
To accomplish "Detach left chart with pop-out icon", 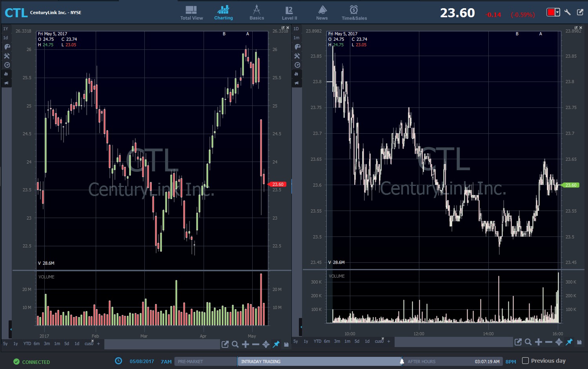I will pos(225,344).
